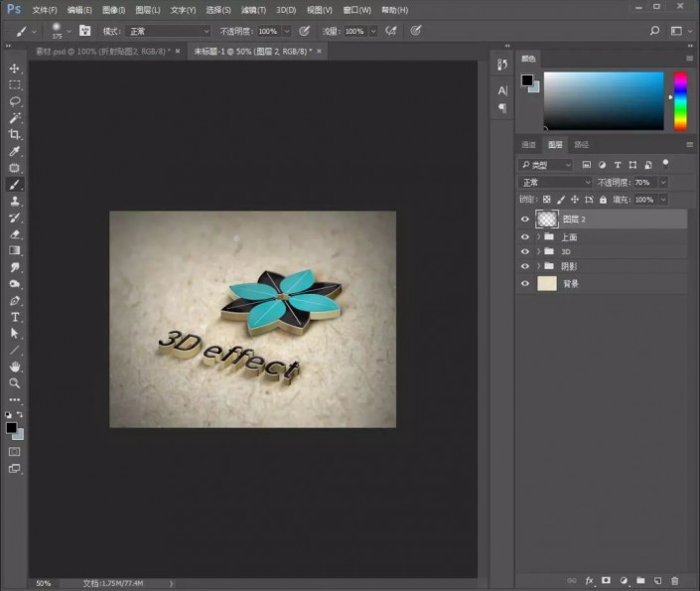The width and height of the screenshot is (700, 591).
Task: Open the layer blend mode dropdown
Action: pos(555,182)
